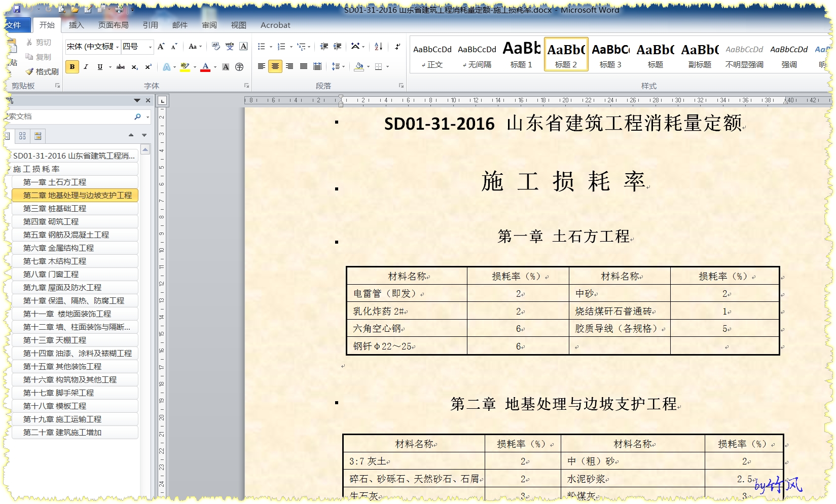Apply Character Shading
The width and height of the screenshot is (836, 504).
pos(226,67)
